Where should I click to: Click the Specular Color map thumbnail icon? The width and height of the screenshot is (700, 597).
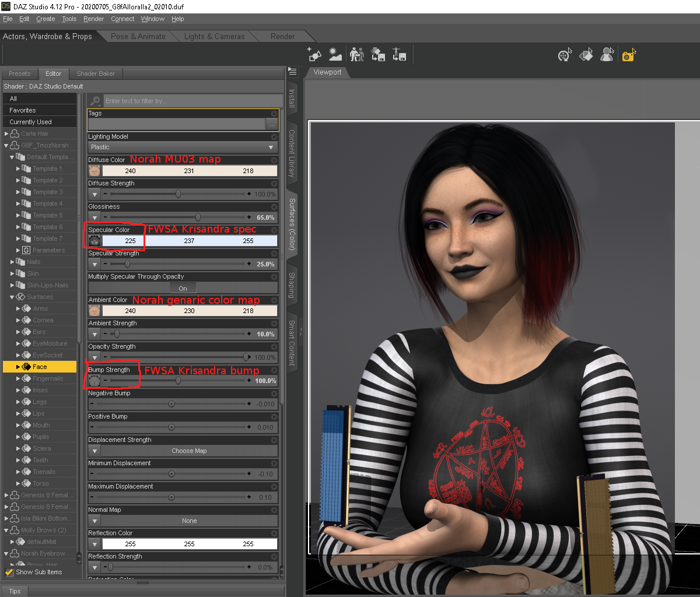coord(94,241)
